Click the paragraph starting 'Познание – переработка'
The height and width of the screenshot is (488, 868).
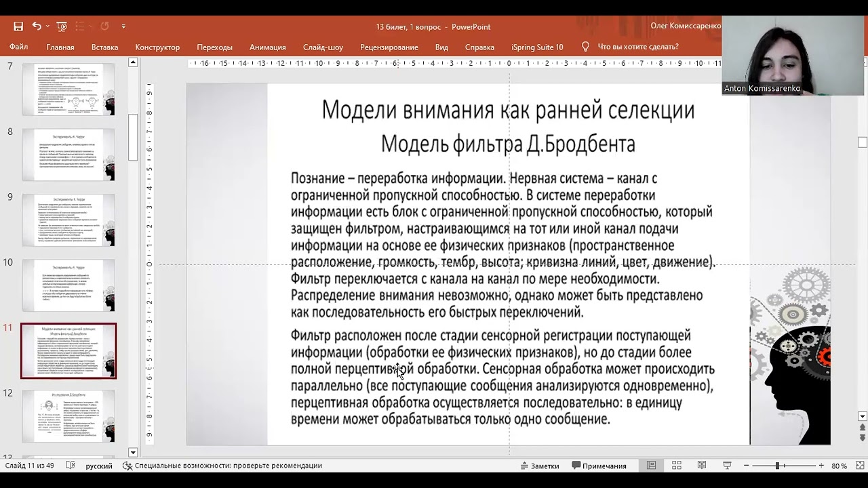(x=502, y=245)
